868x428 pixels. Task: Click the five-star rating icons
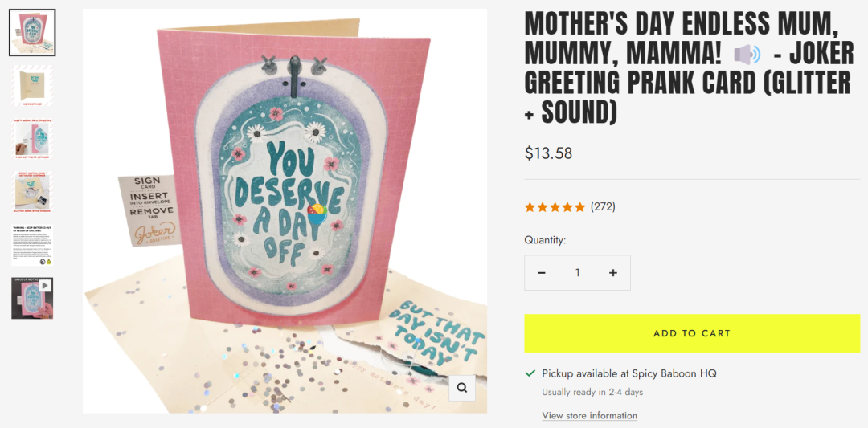coord(555,207)
